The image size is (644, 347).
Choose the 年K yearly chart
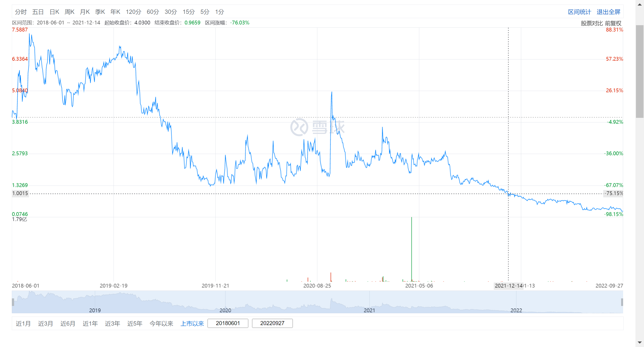(x=115, y=12)
